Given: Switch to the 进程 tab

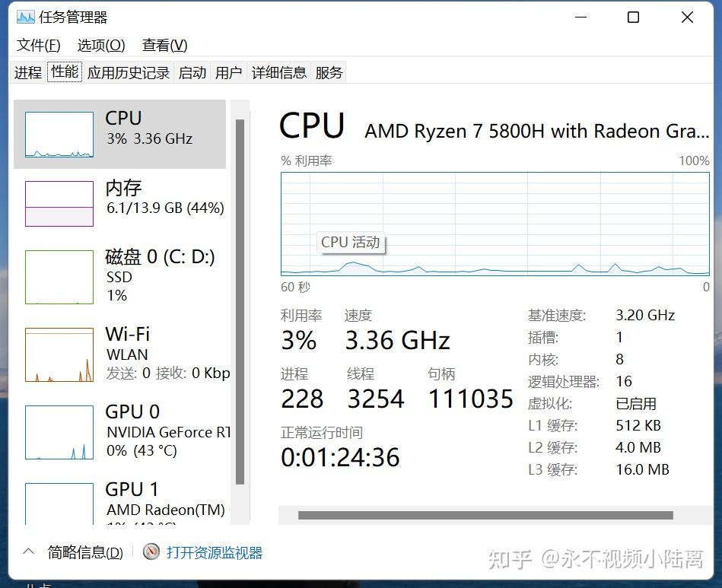Looking at the screenshot, I should click(x=28, y=73).
